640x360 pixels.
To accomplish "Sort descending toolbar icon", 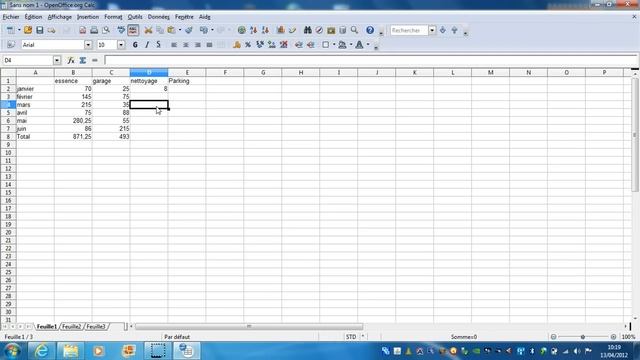I will pos(265,30).
